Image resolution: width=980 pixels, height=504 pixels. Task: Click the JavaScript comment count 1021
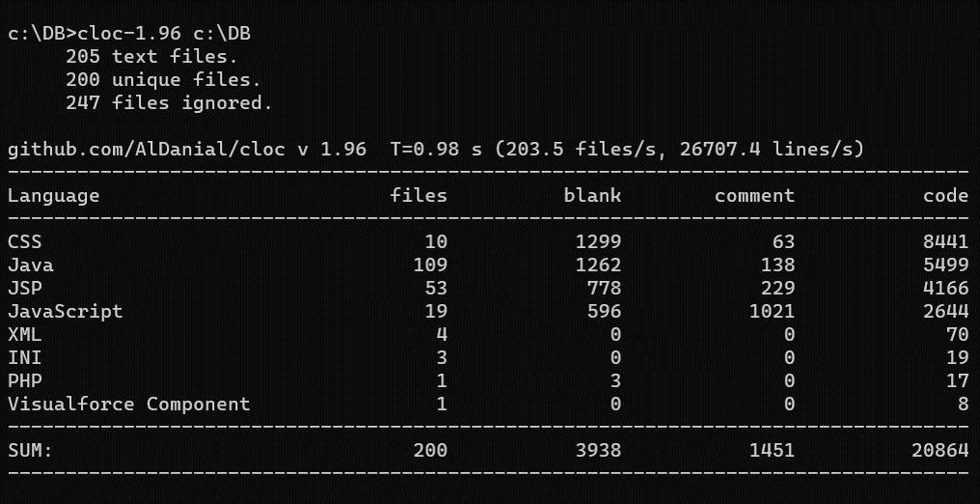point(772,312)
